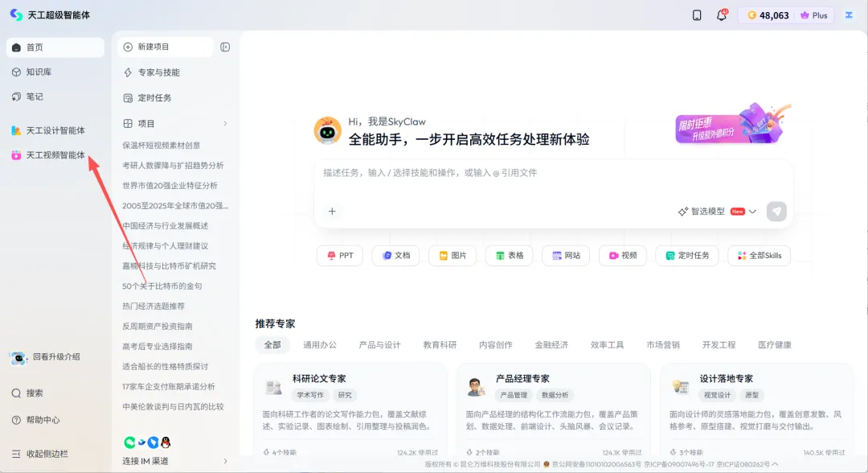Open the notification bell

pos(722,15)
